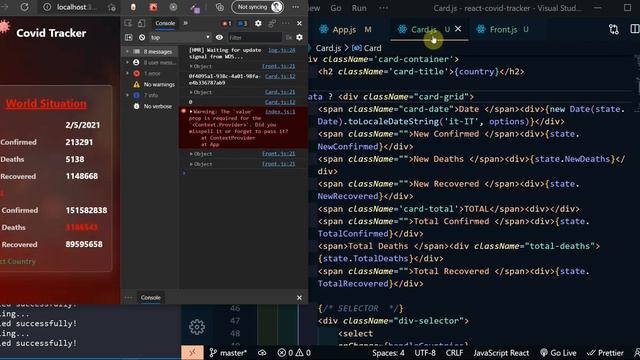
Task: Select the Console tab in DevTools
Action: pos(165,23)
